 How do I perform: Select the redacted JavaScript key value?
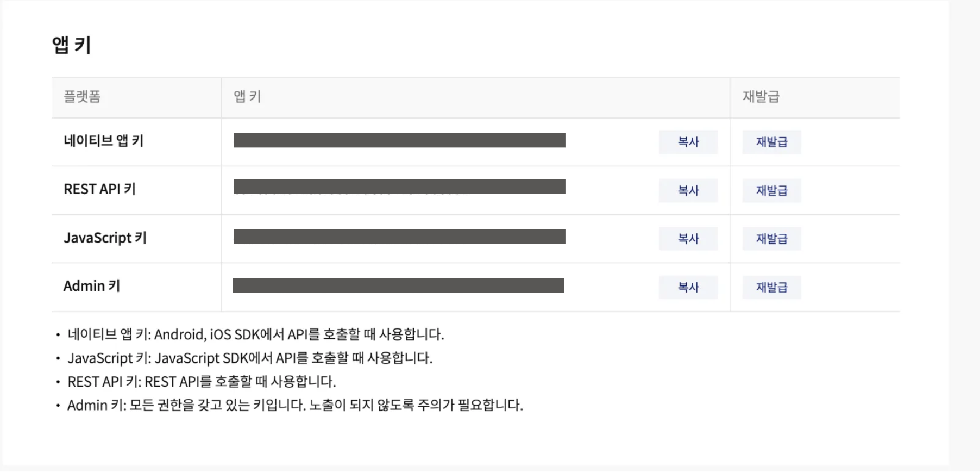pyautogui.click(x=400, y=237)
